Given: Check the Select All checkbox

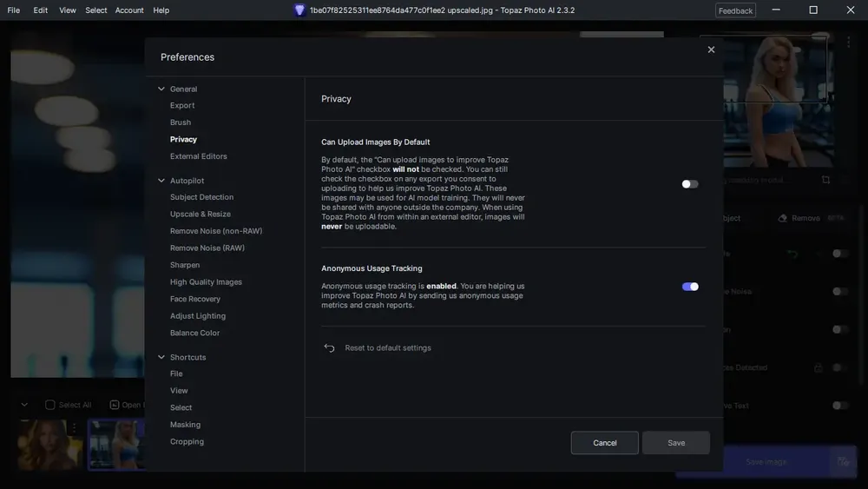Looking at the screenshot, I should click(49, 405).
